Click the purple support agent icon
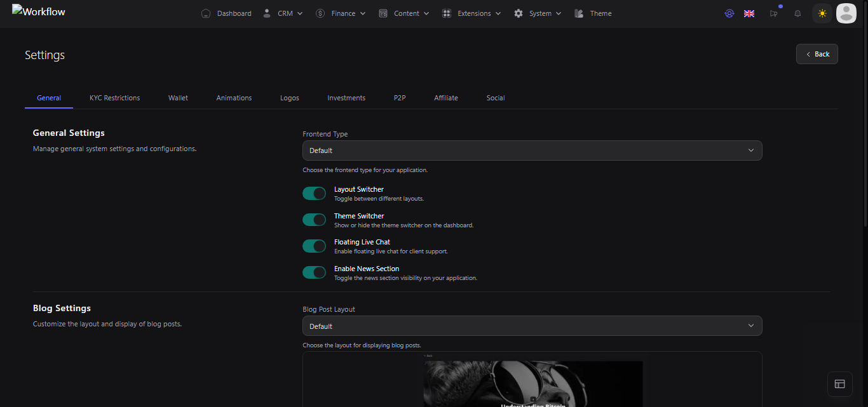Viewport: 868px width, 407px height. click(729, 13)
